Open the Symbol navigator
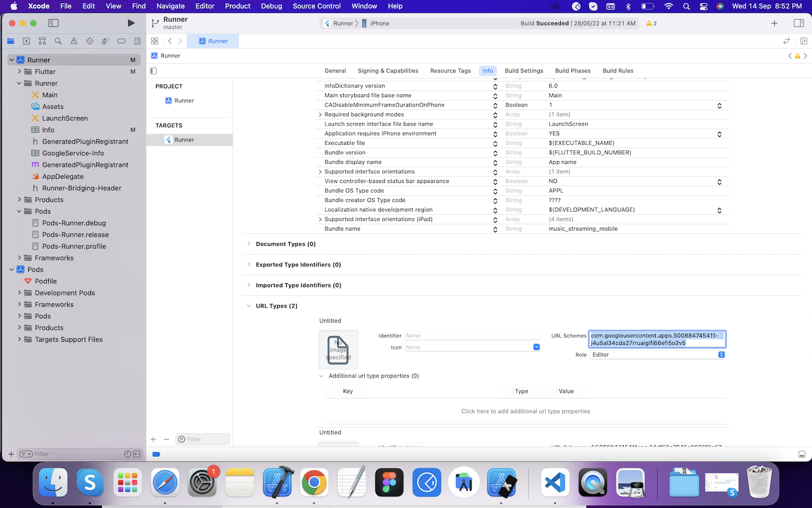The height and width of the screenshot is (508, 812). coord(42,41)
